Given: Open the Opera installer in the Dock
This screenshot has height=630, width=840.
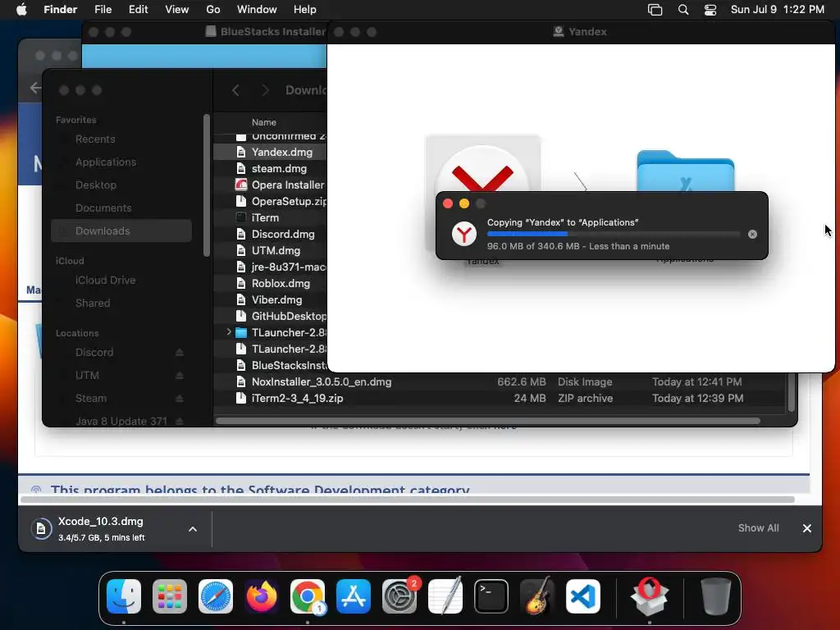Looking at the screenshot, I should tap(650, 596).
